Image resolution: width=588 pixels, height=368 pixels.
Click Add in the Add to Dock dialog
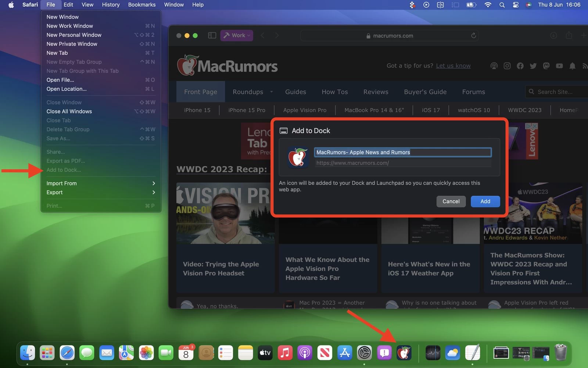[485, 201]
